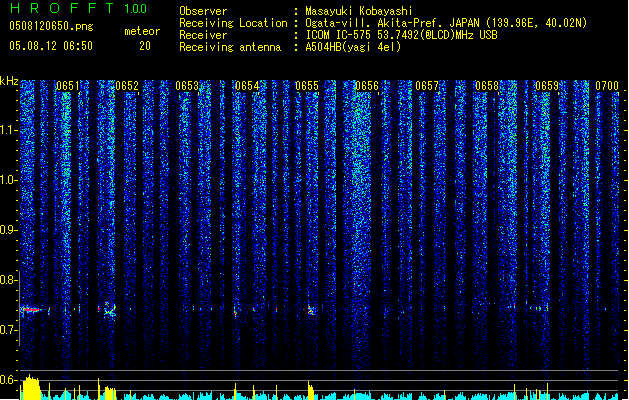Click the "1.1" frequency axis label

(8, 130)
